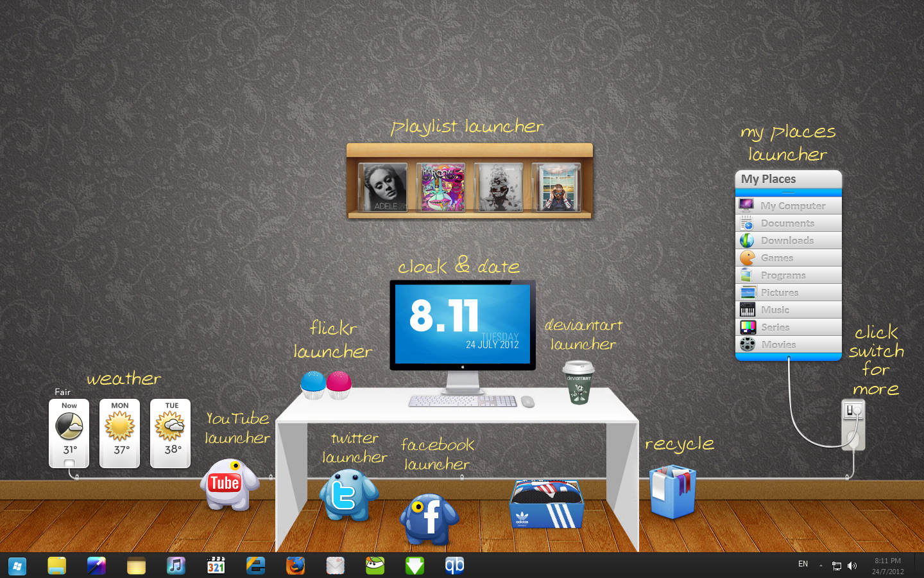Open the green download arrow app
The image size is (924, 578).
[x=415, y=566]
